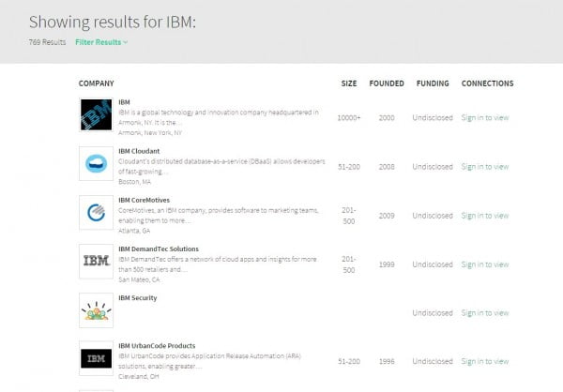The image size is (563, 392).
Task: Go to IBM CoreMotives company page
Action: 145,200
